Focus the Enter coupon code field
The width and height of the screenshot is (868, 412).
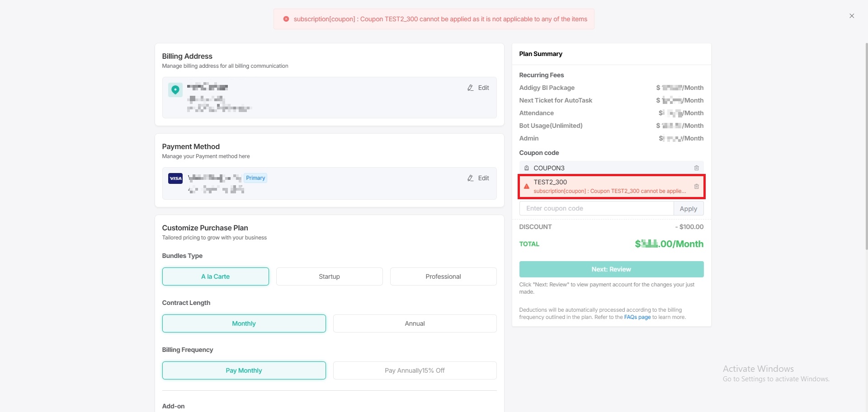[x=596, y=209]
